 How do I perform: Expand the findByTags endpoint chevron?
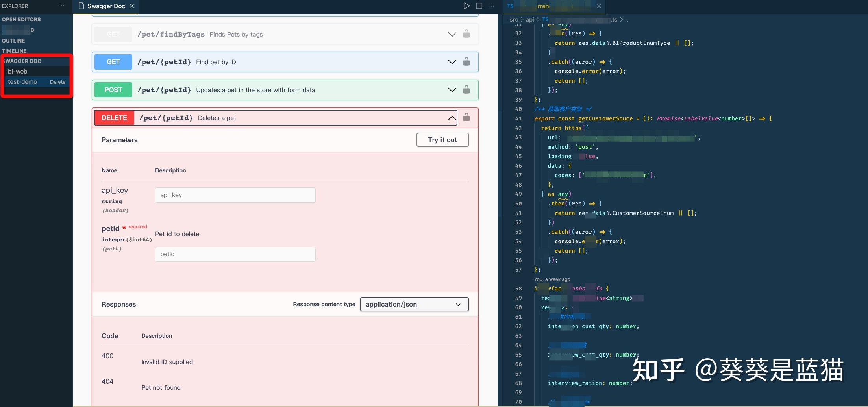tap(452, 34)
